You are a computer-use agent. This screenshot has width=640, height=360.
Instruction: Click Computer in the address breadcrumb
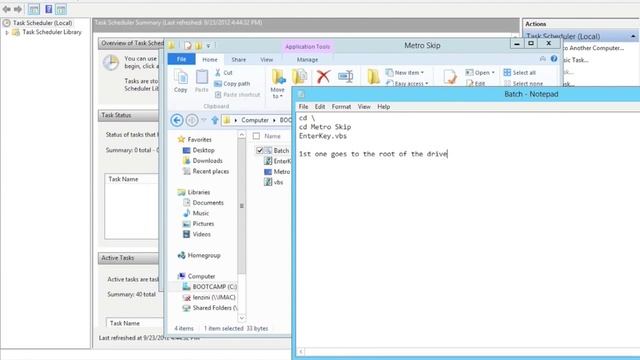[x=255, y=120]
